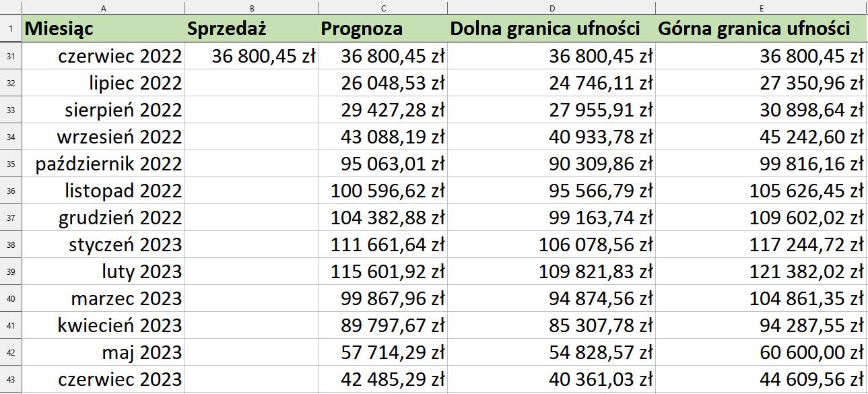This screenshot has height=394, width=868.
Task: Select the czerwiec 2022 sales cell 36 800,45 zł
Action: [252, 56]
